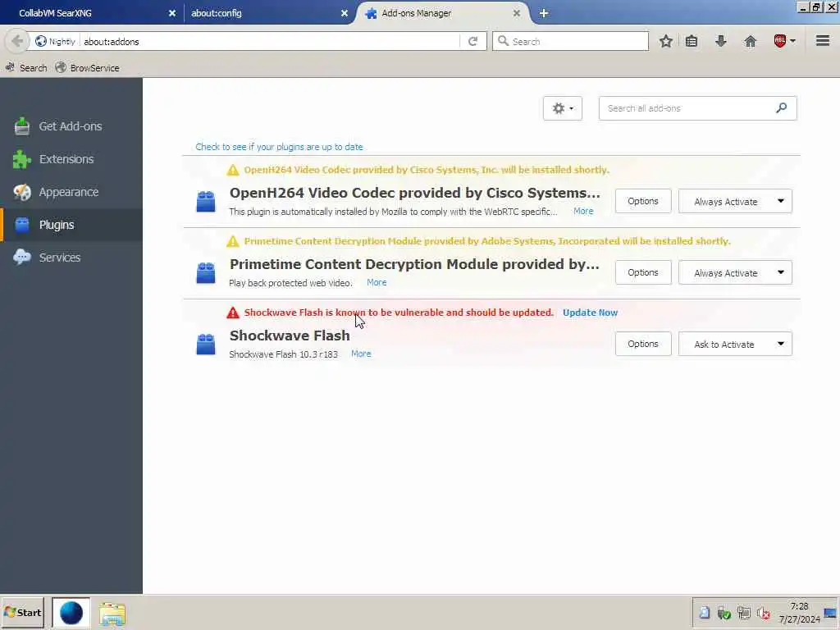Close the Add-ons Manager tab
840x630 pixels.
click(517, 13)
